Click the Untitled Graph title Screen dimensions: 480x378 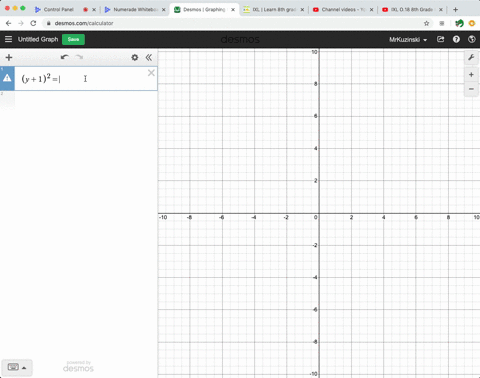click(x=38, y=39)
